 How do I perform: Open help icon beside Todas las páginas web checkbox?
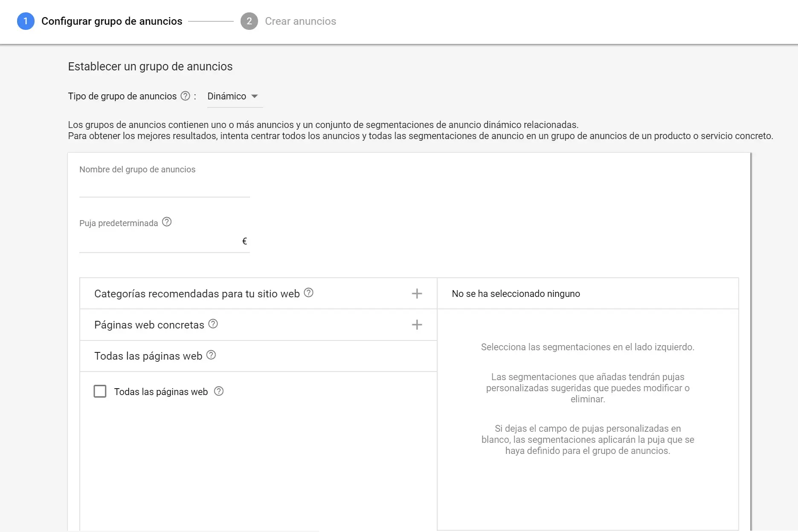(x=219, y=392)
